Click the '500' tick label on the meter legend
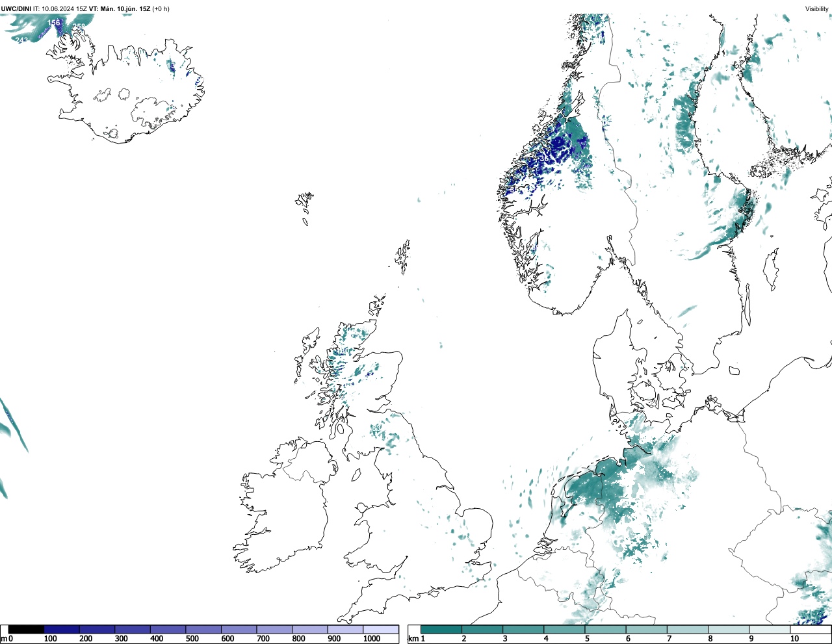The height and width of the screenshot is (644, 832). 192,639
